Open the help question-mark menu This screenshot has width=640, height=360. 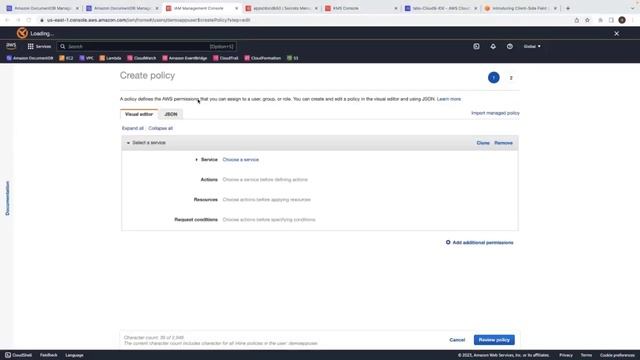[510, 47]
